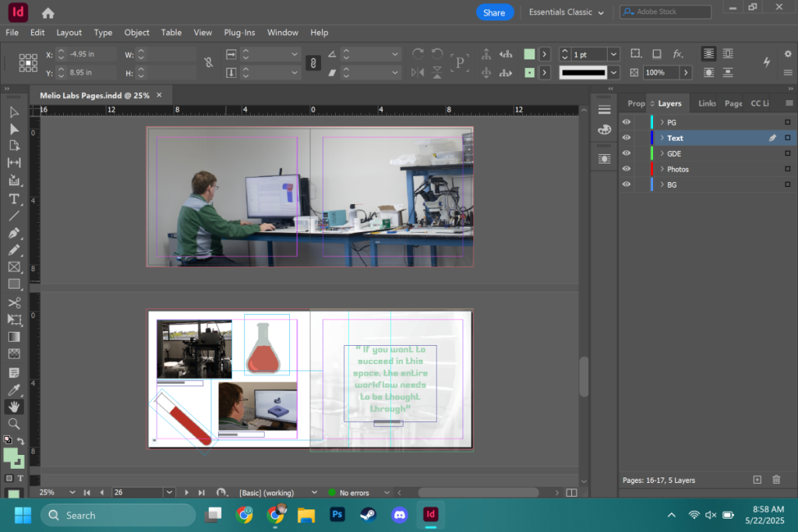Open the Essentials Classic workspace dropdown
This screenshot has width=798, height=532.
566,12
